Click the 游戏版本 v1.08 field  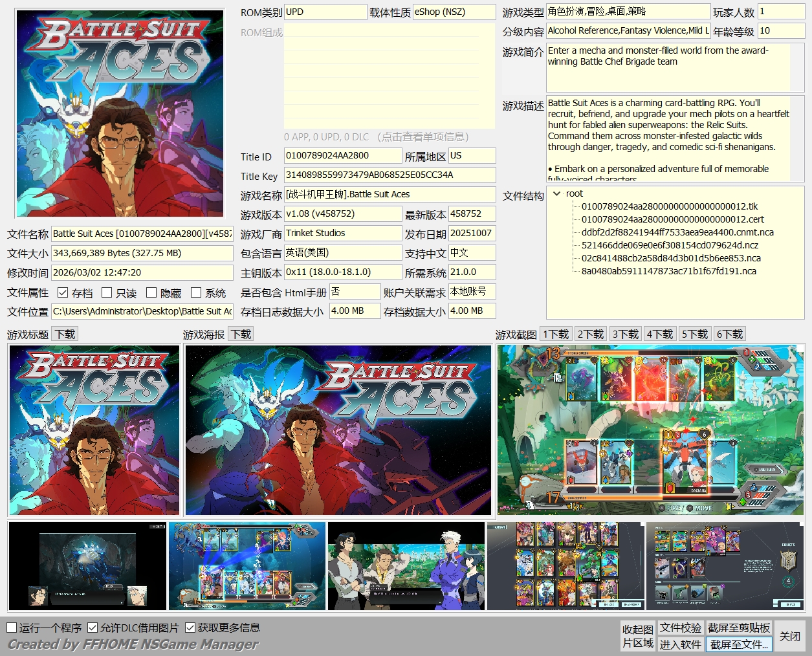pyautogui.click(x=343, y=214)
